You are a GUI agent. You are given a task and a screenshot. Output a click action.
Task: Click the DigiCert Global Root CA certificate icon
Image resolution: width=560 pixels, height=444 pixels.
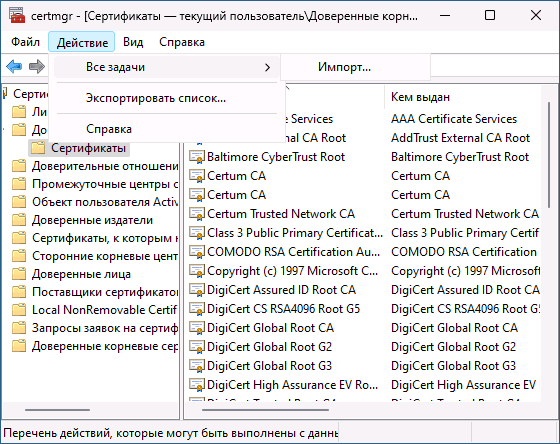(197, 328)
